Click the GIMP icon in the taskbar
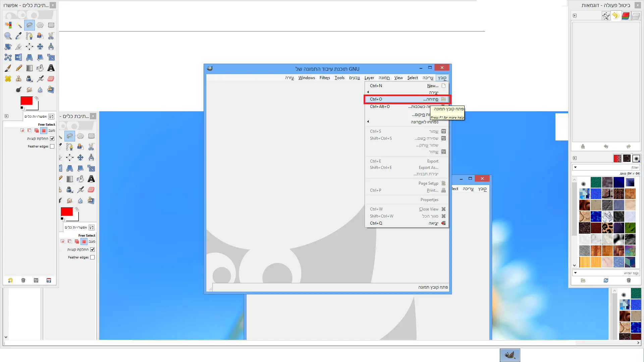 [510, 355]
